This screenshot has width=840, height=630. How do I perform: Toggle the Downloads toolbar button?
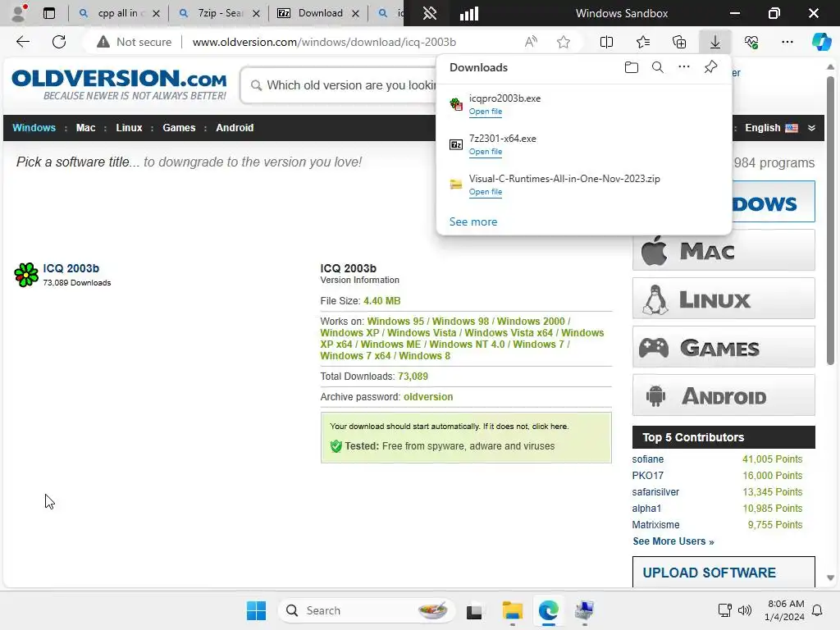coord(715,42)
